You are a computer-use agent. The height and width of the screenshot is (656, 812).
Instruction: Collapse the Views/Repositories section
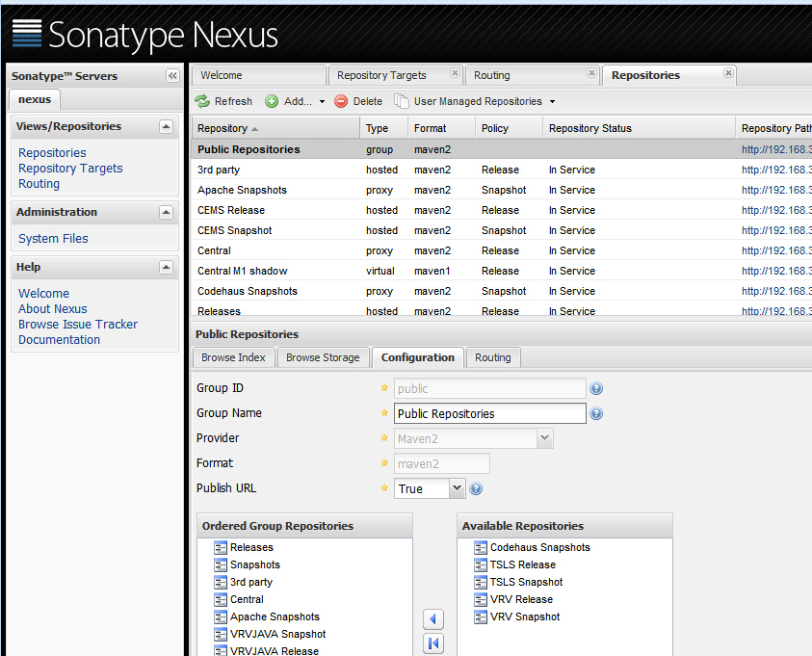tap(166, 126)
